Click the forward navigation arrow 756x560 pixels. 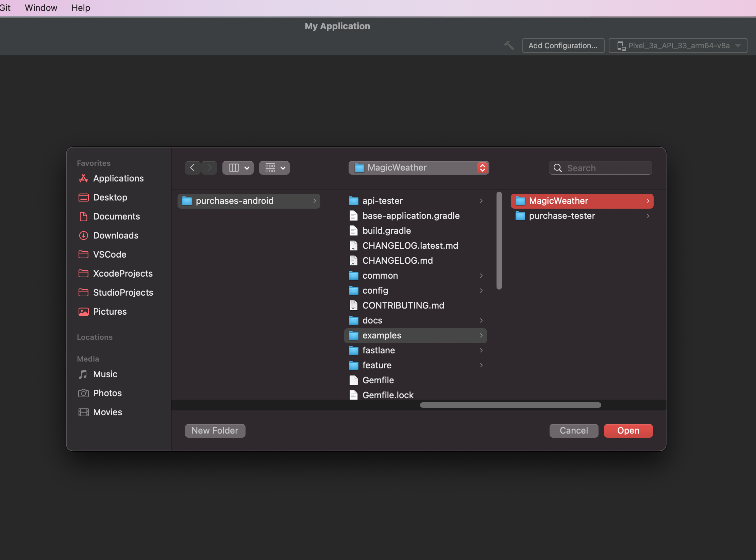coord(209,168)
